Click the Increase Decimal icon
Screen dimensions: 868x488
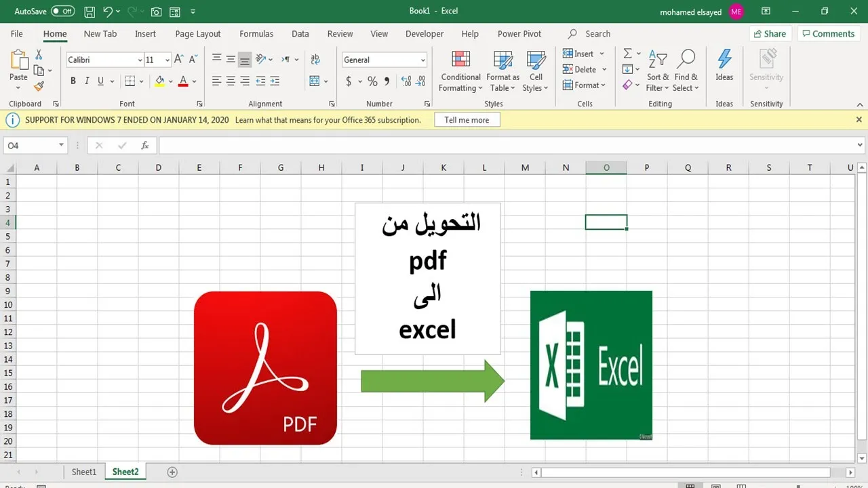point(406,81)
